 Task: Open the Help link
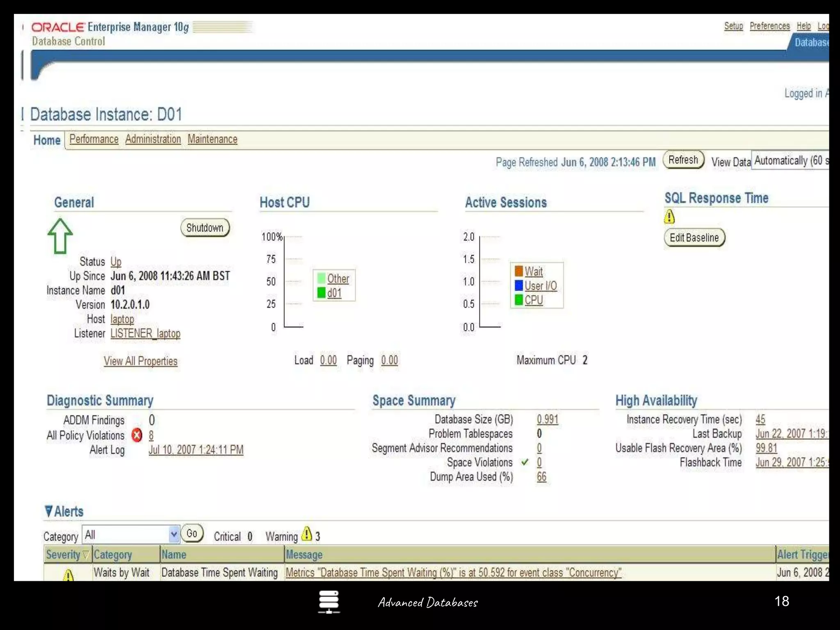tap(803, 26)
